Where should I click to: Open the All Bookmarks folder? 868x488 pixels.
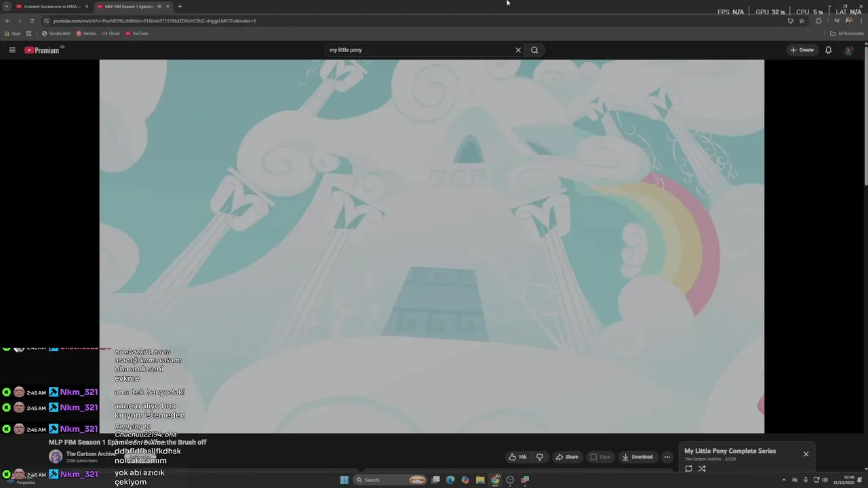pos(847,33)
